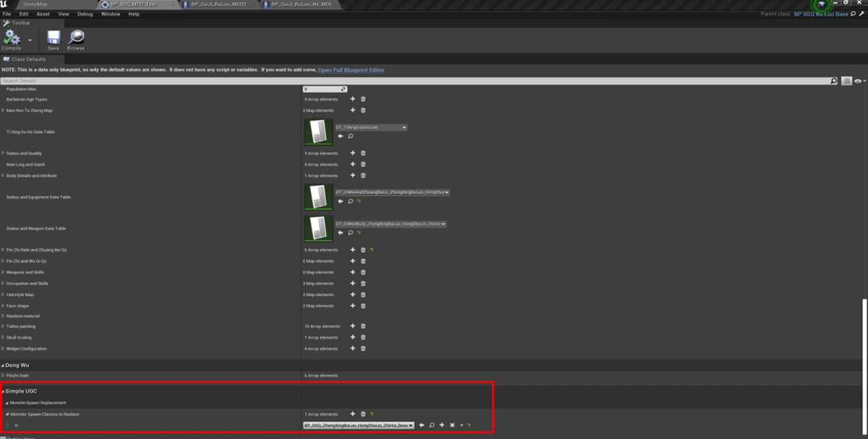Open the Help menu

(x=134, y=14)
